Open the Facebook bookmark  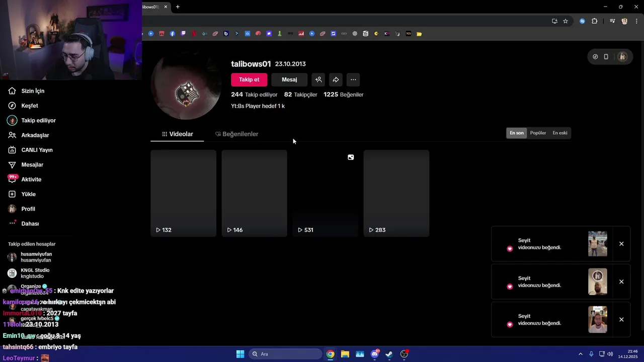(173, 34)
